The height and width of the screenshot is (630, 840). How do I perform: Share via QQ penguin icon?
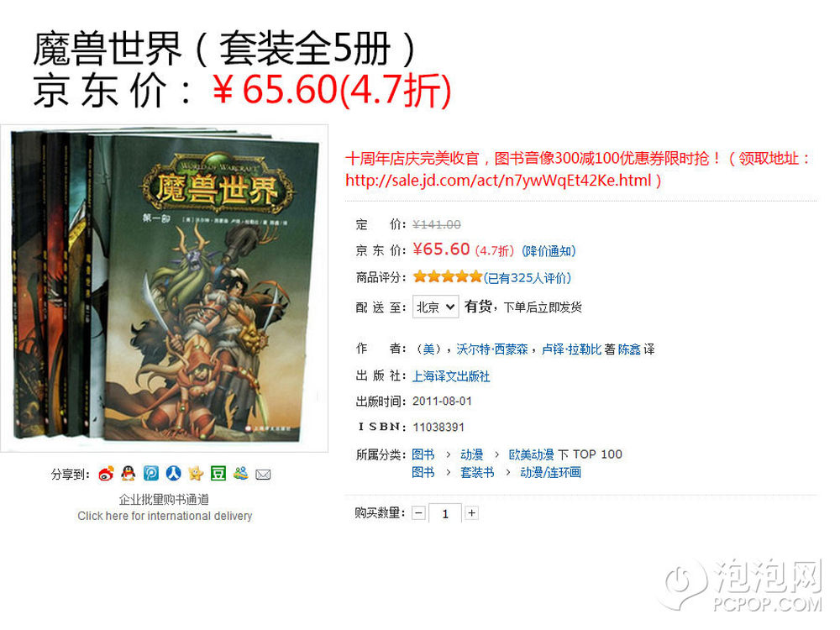(128, 474)
